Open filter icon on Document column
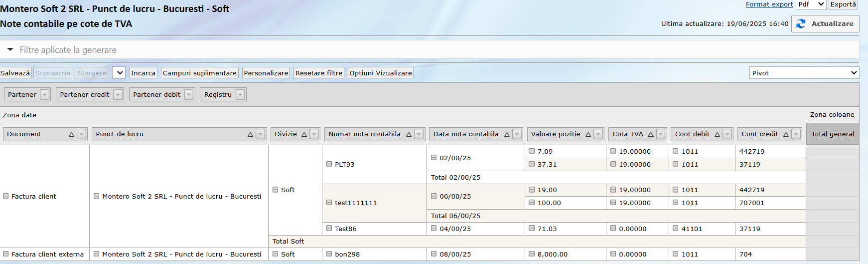This screenshot has width=868, height=264. [x=82, y=134]
